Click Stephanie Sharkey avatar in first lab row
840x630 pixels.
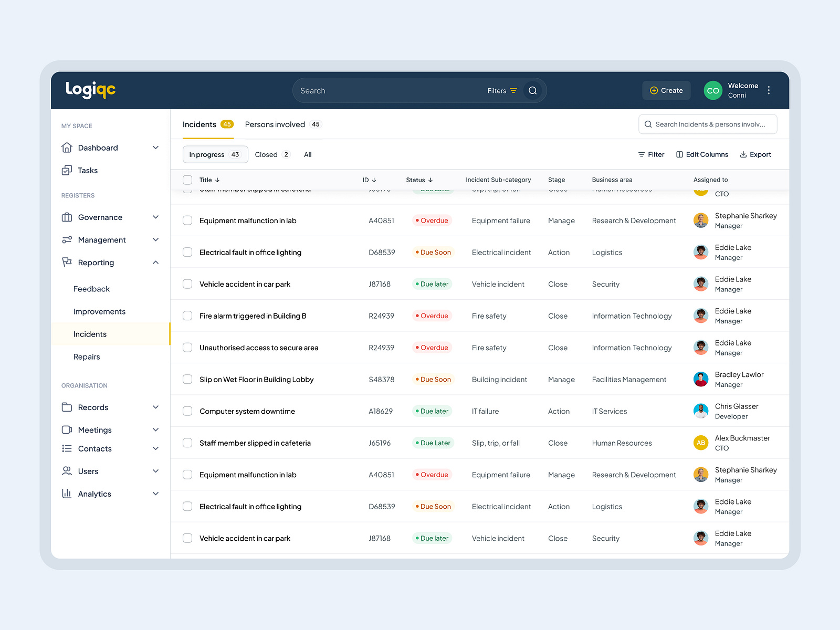pyautogui.click(x=701, y=220)
